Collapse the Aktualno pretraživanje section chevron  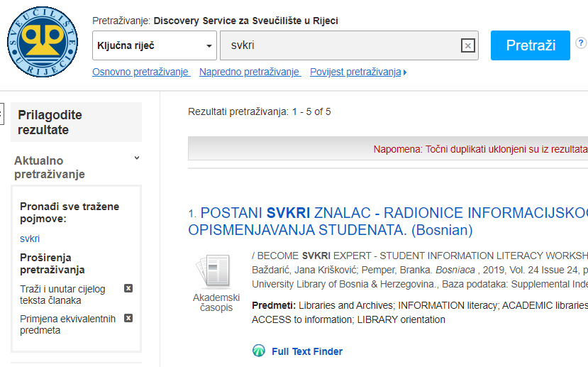137,158
